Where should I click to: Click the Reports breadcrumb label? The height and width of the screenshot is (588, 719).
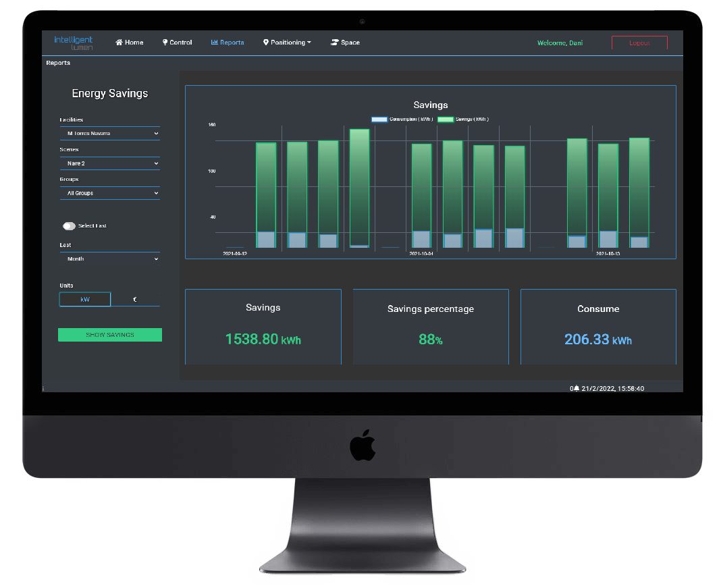(x=58, y=63)
